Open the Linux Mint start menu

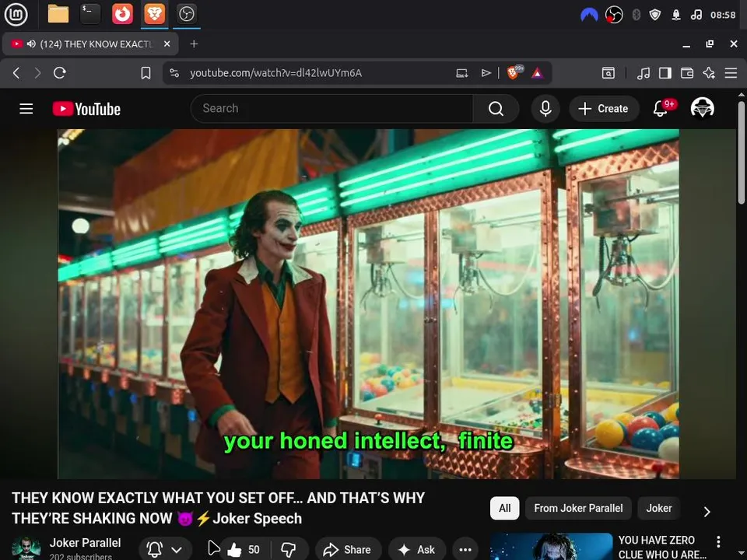[16, 14]
